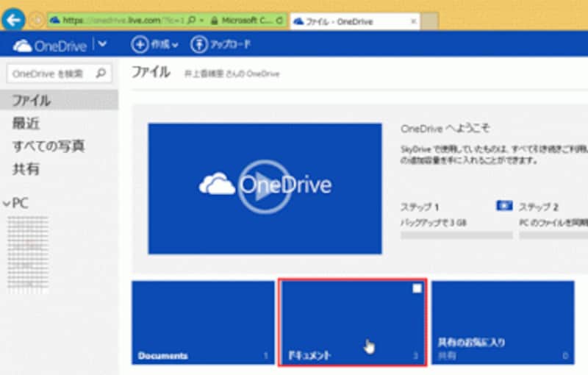Click the search magnifier in address bar
588x375 pixels.
point(191,20)
